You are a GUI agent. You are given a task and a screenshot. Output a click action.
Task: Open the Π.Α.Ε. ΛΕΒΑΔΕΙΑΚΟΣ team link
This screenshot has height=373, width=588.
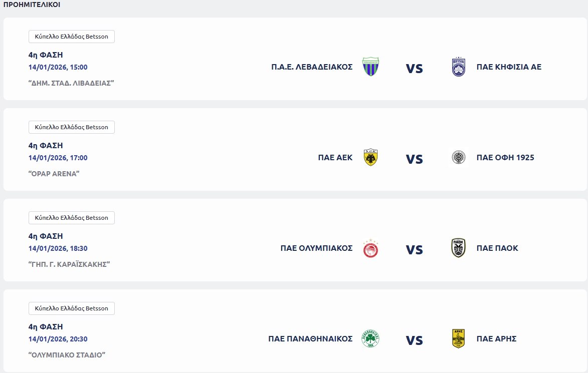click(312, 67)
